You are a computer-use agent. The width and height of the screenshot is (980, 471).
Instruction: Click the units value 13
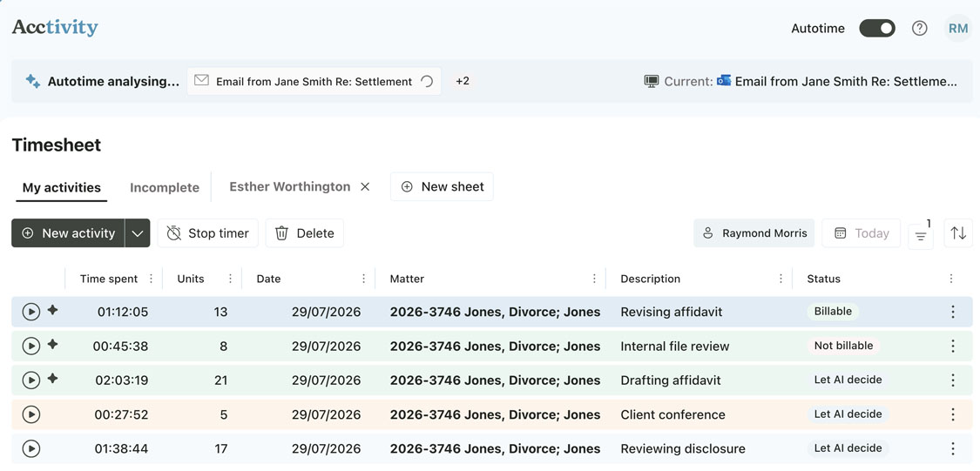pos(220,312)
